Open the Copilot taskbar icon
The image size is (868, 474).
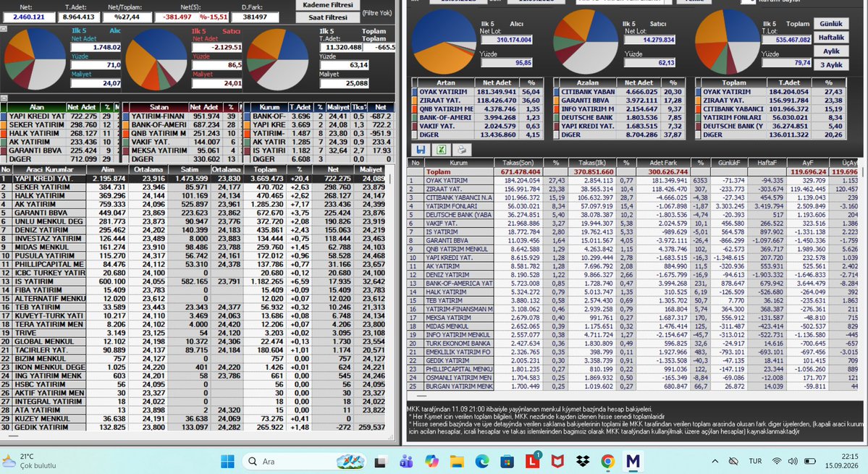[x=431, y=461]
